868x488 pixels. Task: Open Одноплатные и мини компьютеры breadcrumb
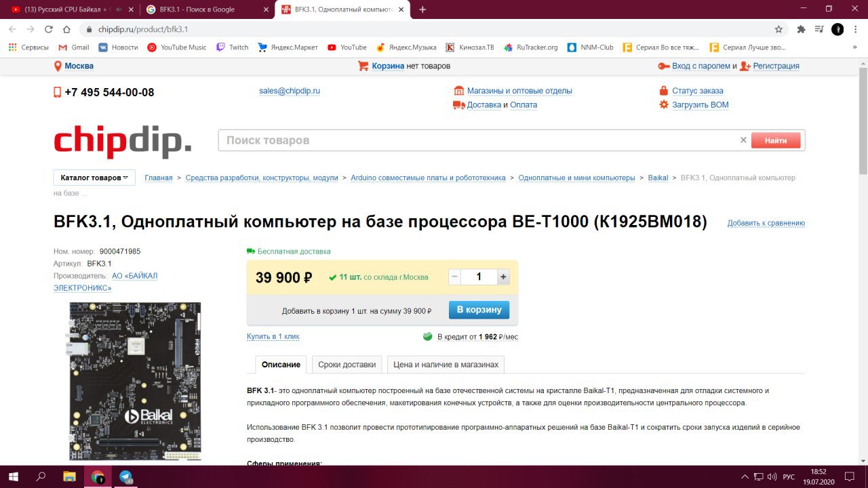(x=576, y=178)
